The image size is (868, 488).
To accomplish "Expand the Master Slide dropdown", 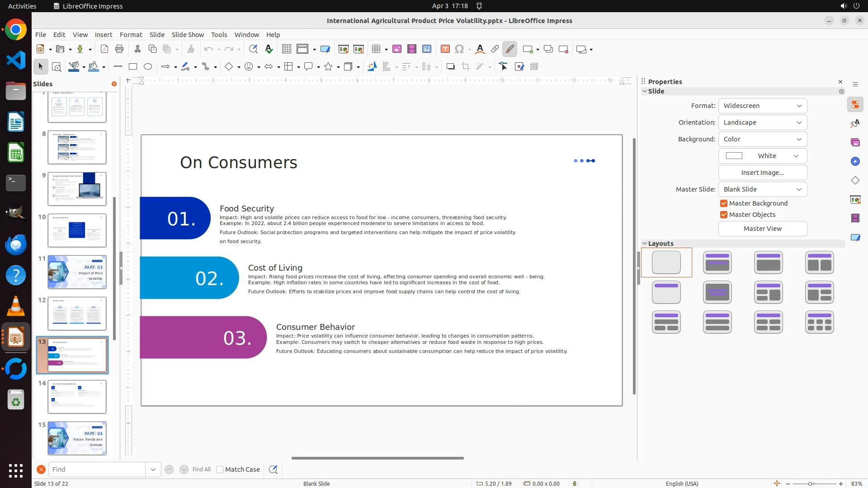I will 762,189.
